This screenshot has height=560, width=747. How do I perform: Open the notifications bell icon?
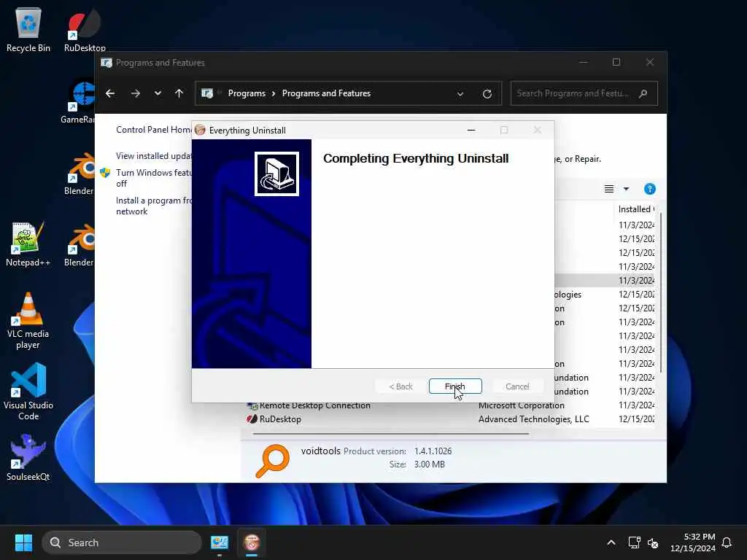coord(727,542)
